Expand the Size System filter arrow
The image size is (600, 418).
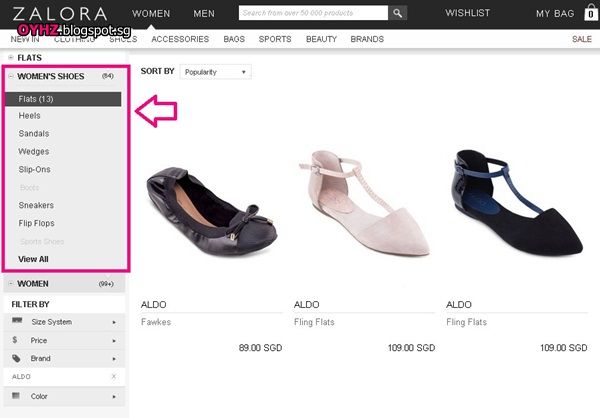click(114, 322)
